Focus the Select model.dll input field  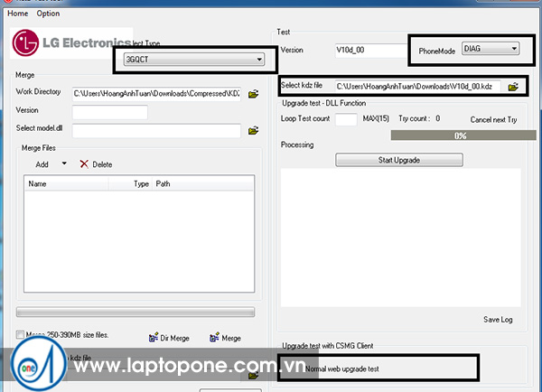click(156, 131)
